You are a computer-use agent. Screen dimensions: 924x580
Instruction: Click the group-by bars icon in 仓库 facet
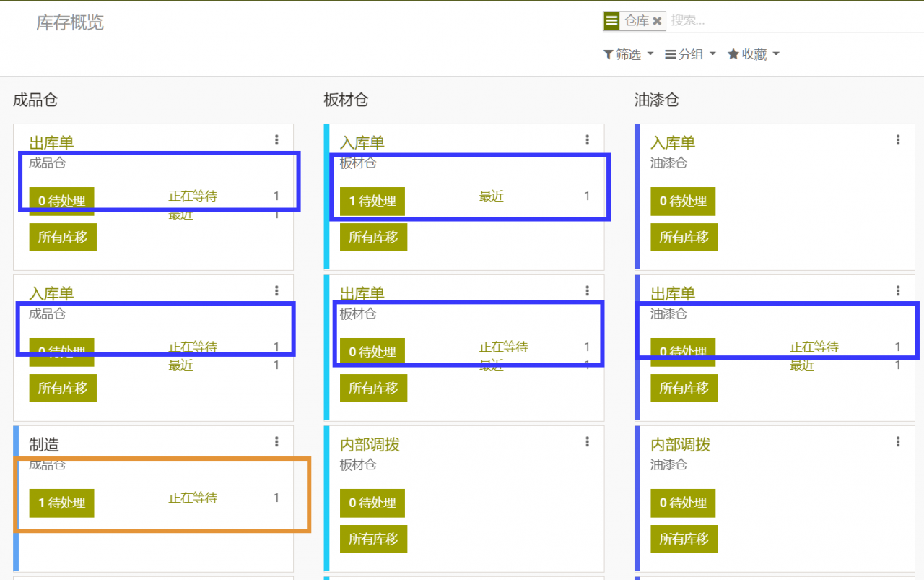coord(612,21)
